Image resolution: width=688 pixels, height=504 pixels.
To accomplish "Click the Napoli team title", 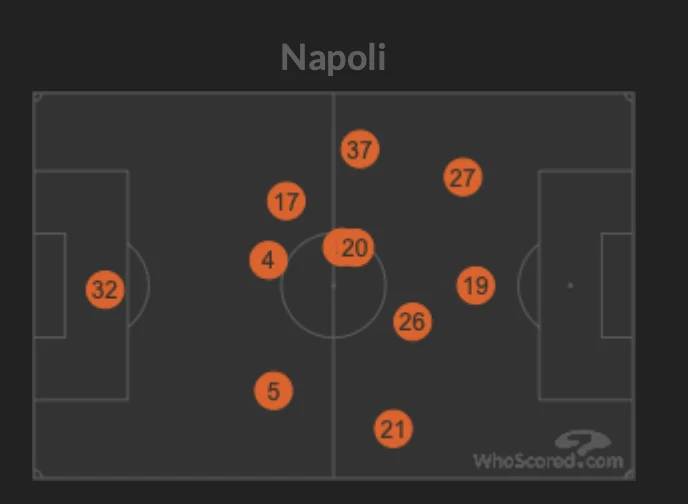I will 333,57.
